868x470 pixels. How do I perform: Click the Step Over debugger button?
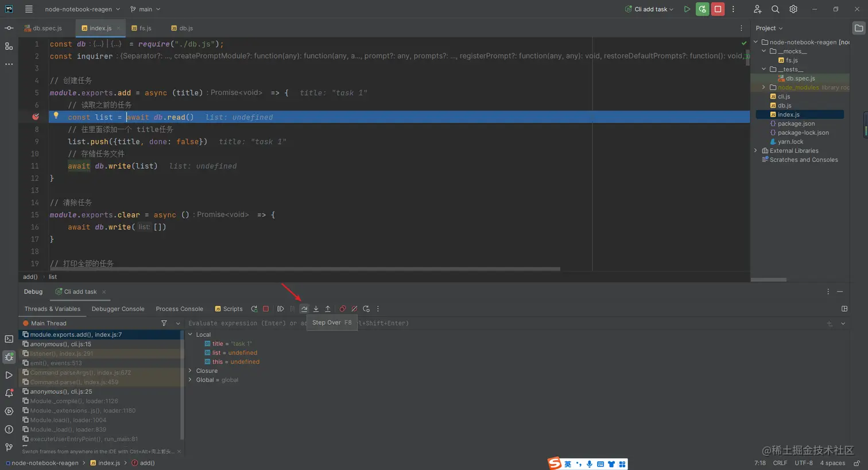point(304,309)
